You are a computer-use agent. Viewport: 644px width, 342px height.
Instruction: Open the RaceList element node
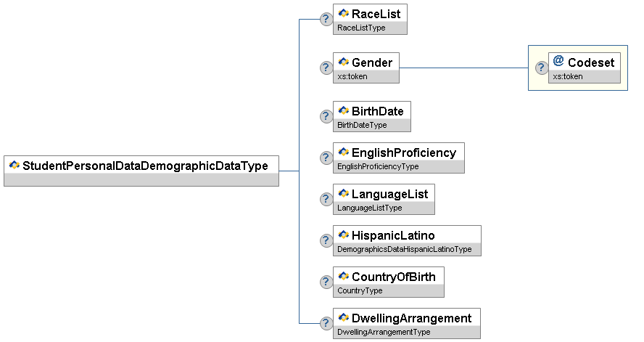(x=376, y=14)
